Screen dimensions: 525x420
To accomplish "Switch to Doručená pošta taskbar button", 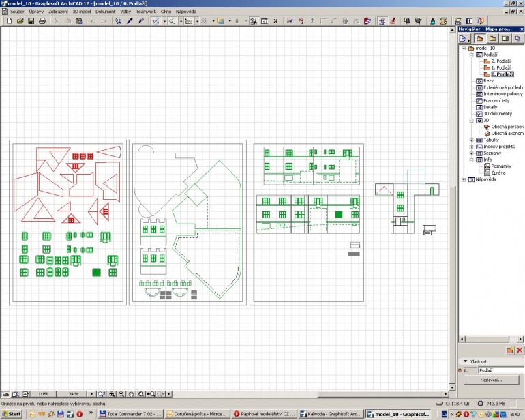I will [x=198, y=414].
